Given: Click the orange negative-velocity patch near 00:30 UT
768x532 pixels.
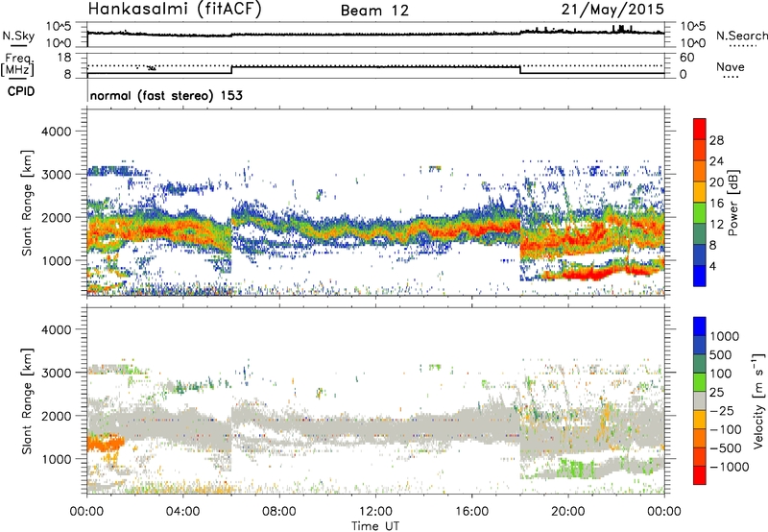Looking at the screenshot, I should point(105,444).
